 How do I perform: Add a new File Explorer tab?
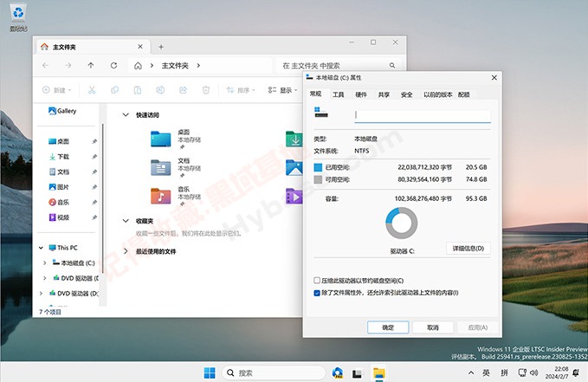click(161, 47)
